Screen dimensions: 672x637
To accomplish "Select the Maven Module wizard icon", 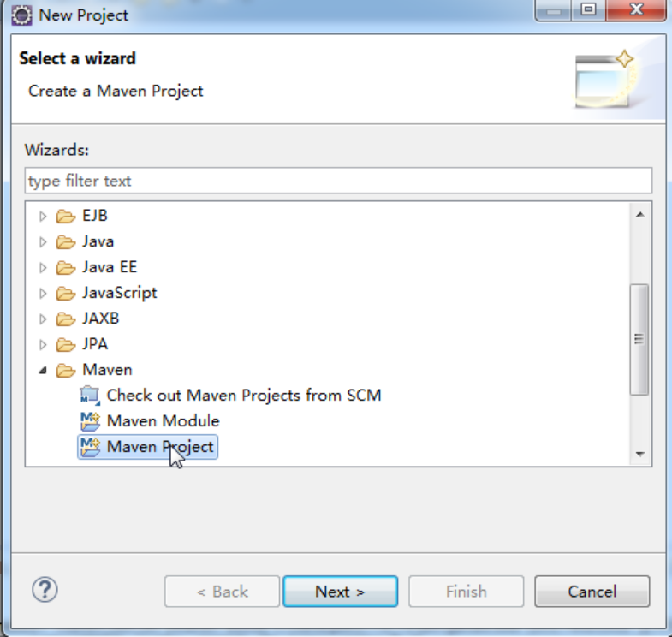I will pos(91,421).
